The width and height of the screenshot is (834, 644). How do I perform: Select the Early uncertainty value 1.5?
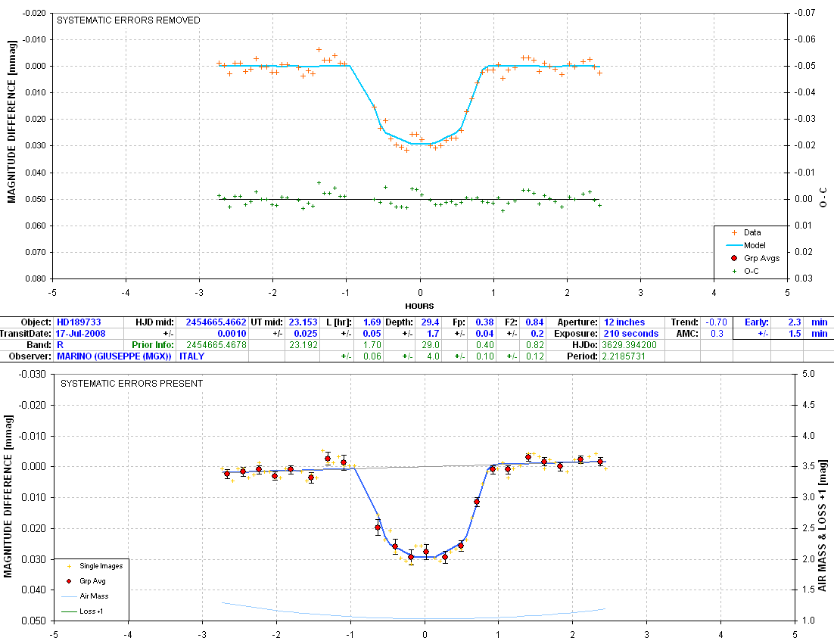[795, 334]
